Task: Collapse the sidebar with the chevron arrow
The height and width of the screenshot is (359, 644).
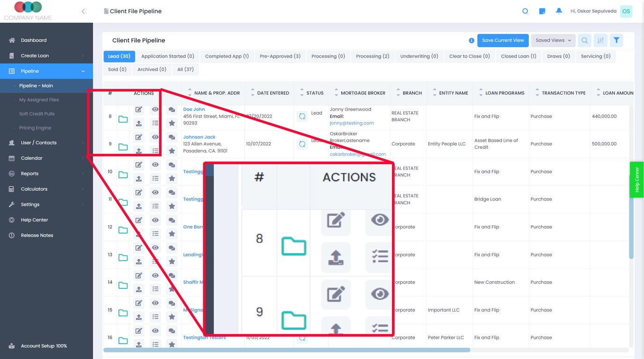Action: [x=84, y=10]
